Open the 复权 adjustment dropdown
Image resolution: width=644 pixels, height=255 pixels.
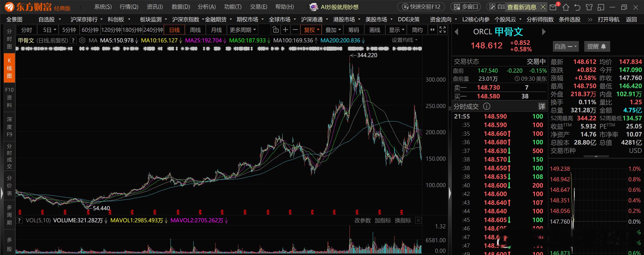pos(311,30)
